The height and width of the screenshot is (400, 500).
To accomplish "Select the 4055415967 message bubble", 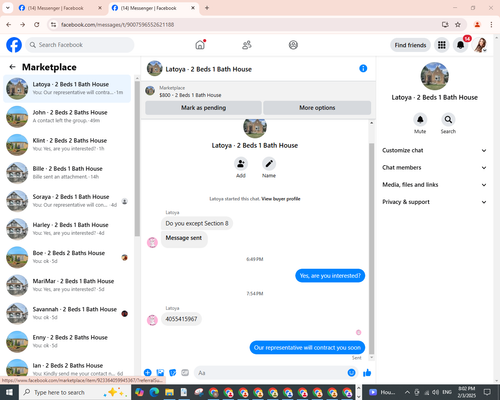I will click(x=181, y=319).
